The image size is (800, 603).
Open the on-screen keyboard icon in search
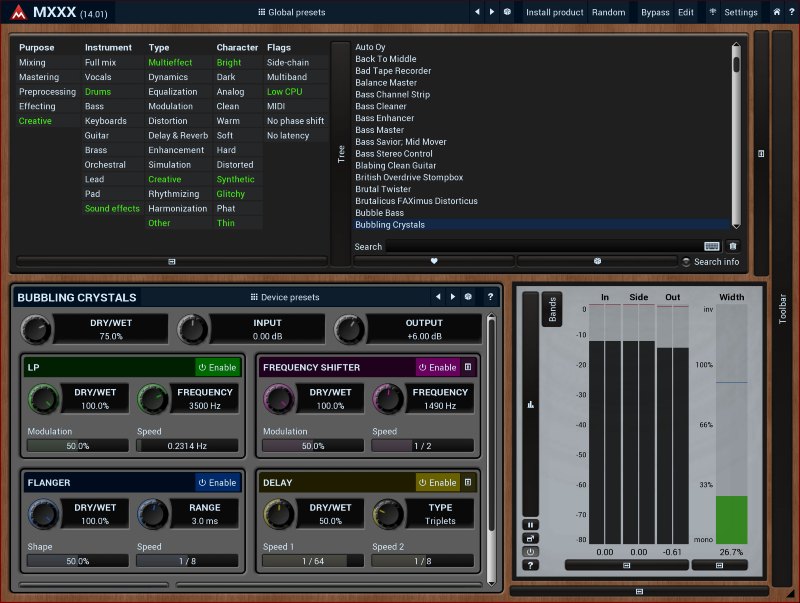(x=712, y=246)
